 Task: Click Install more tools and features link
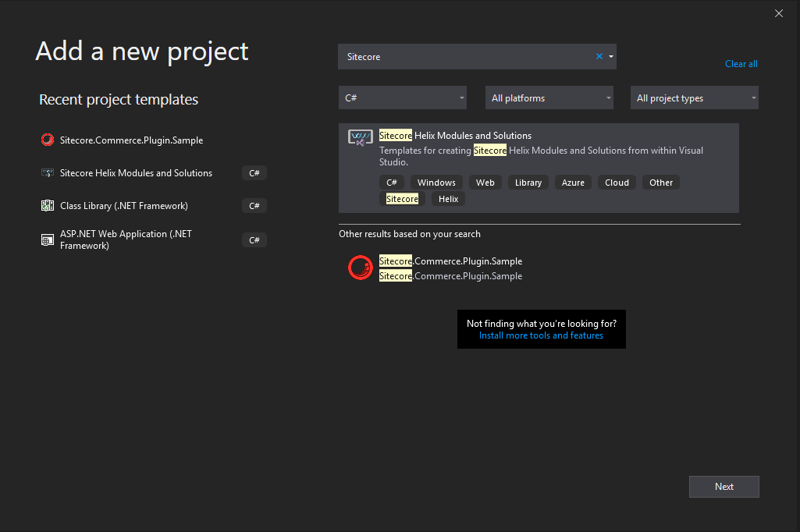[x=541, y=335]
